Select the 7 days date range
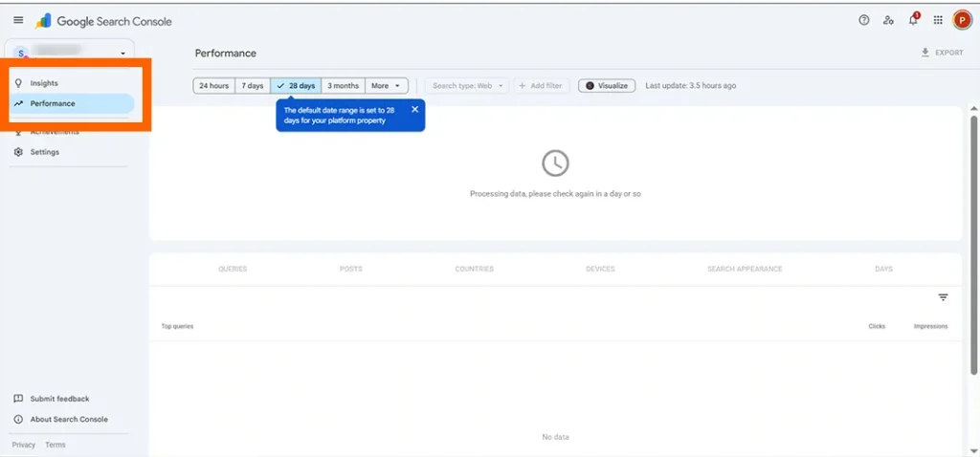This screenshot has height=457, width=980. pos(253,85)
